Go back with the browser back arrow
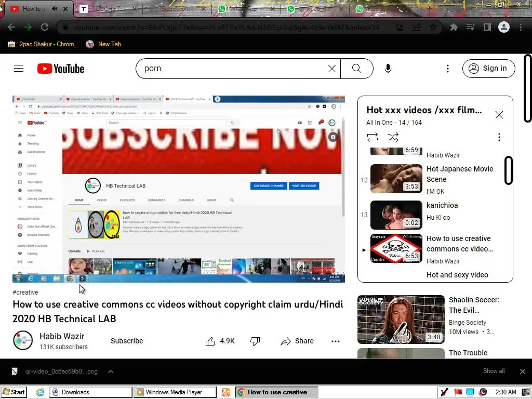532x399 pixels. (x=11, y=27)
